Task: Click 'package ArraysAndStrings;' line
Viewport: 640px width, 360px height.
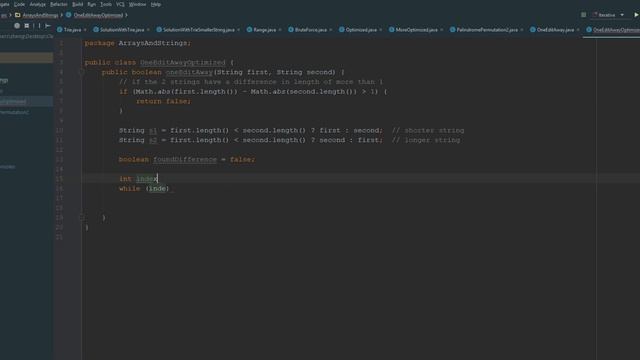Action: (138, 43)
